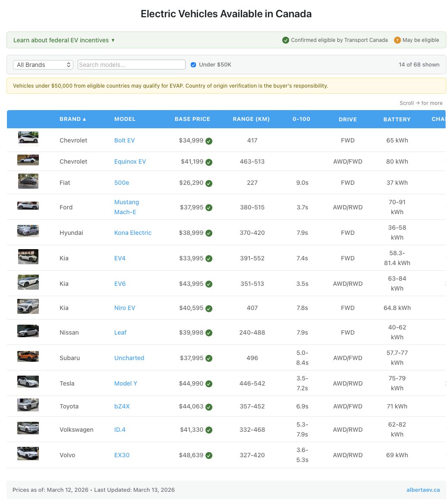The height and width of the screenshot is (503, 448).
Task: Open the Volvo EX30 model link
Action: pos(122,455)
